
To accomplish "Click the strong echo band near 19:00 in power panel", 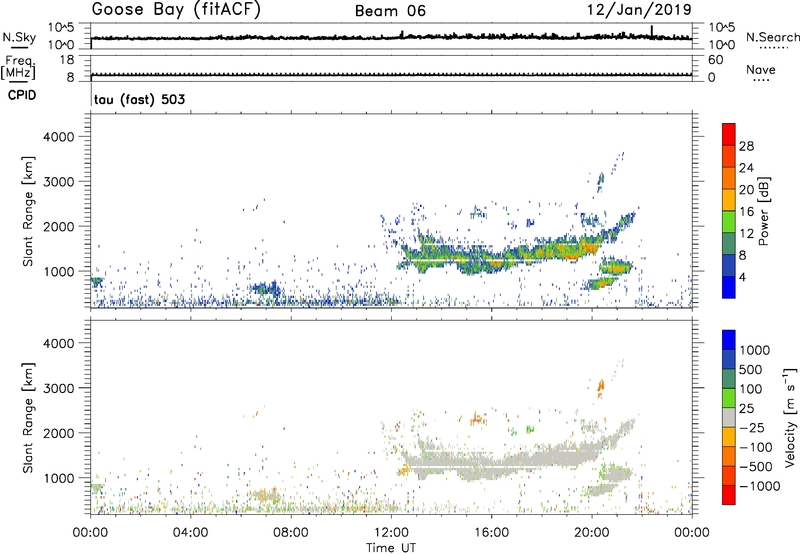I will 566,250.
